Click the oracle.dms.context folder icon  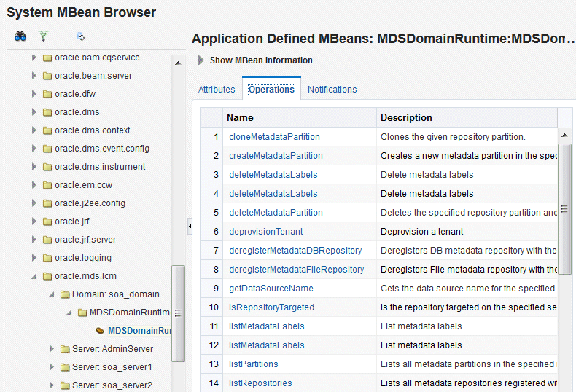tap(47, 130)
